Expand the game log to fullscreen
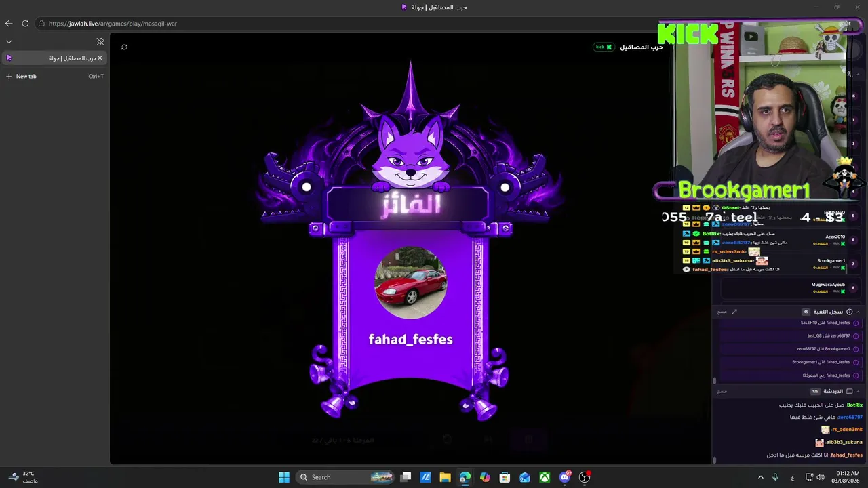This screenshot has height=488, width=868. pos(734,312)
